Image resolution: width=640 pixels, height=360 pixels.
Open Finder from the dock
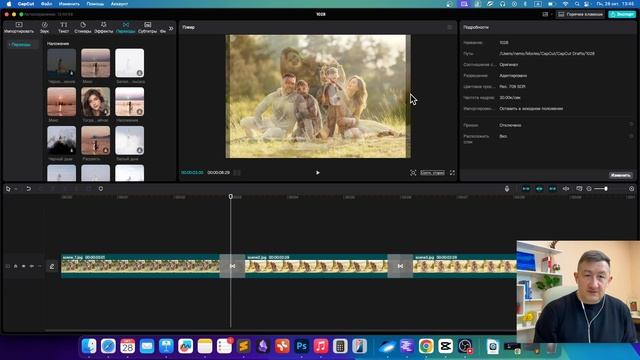point(89,346)
